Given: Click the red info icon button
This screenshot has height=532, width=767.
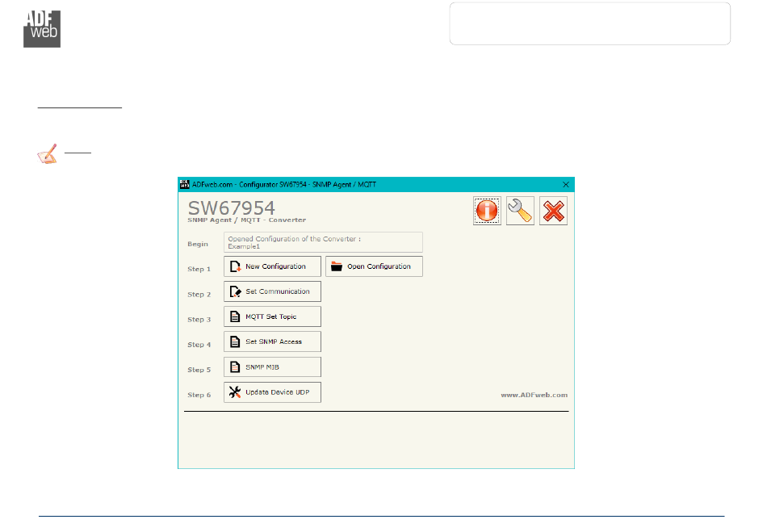Looking at the screenshot, I should (487, 211).
